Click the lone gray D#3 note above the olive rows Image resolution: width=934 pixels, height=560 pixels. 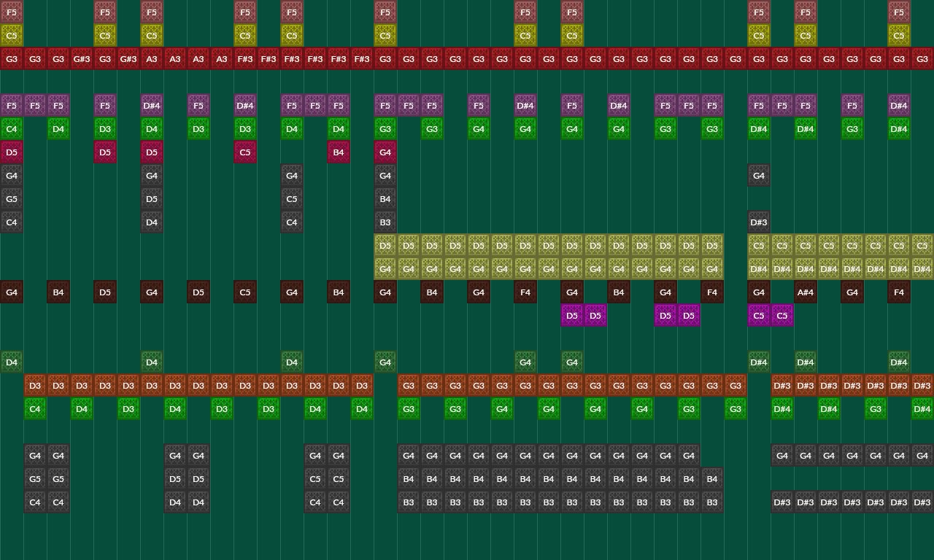tap(759, 222)
